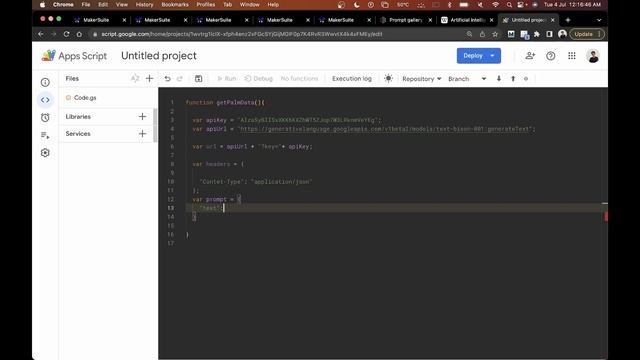Add a new file with plus icon
This screenshot has width=640, height=360.
pos(149,78)
